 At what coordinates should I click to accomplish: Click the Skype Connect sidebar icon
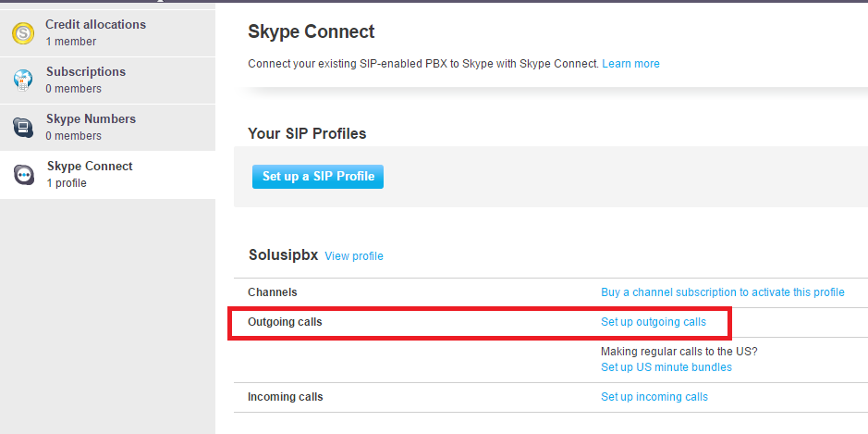pos(23,175)
